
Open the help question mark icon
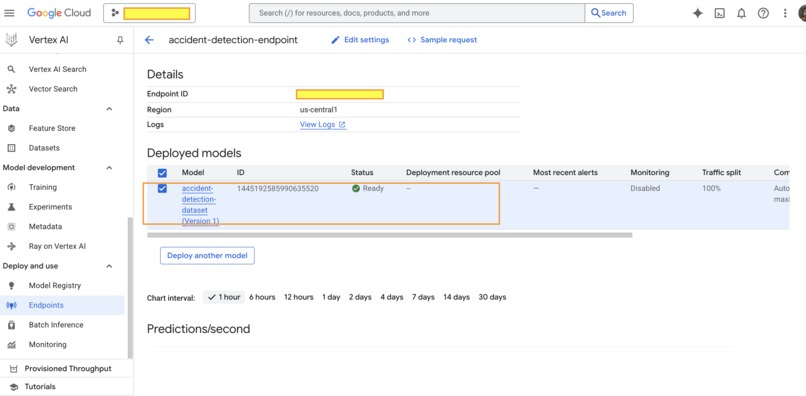point(763,13)
